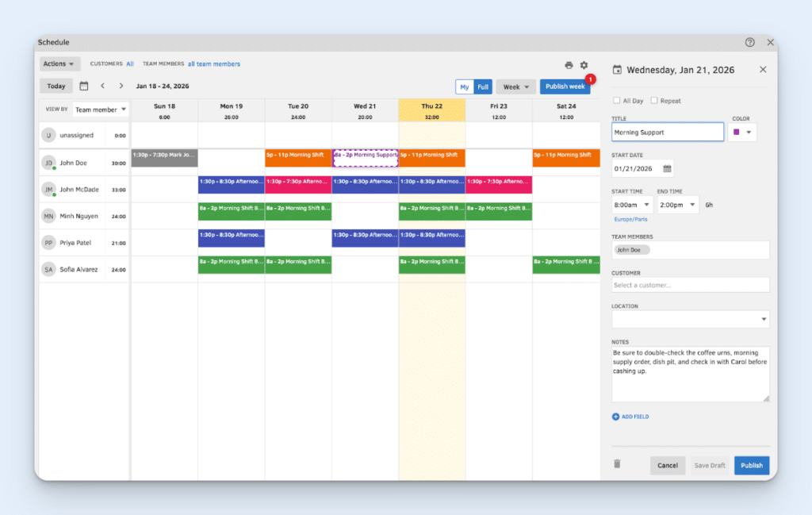Viewport: 812px width, 515px height.
Task: Open the View By team member dropdown
Action: pyautogui.click(x=101, y=110)
